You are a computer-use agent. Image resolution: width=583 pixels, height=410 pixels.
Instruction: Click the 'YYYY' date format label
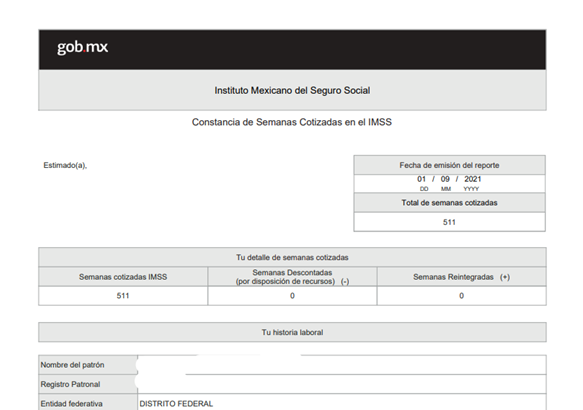471,189
